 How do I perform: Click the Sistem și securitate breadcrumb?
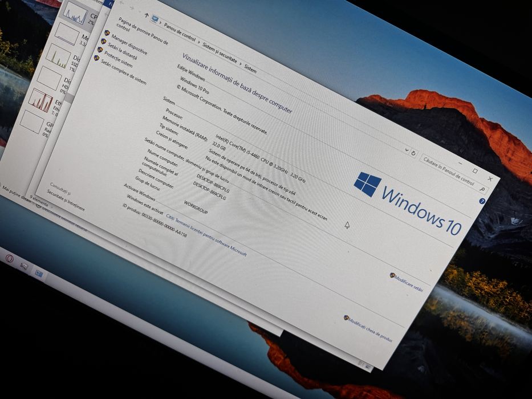220,52
